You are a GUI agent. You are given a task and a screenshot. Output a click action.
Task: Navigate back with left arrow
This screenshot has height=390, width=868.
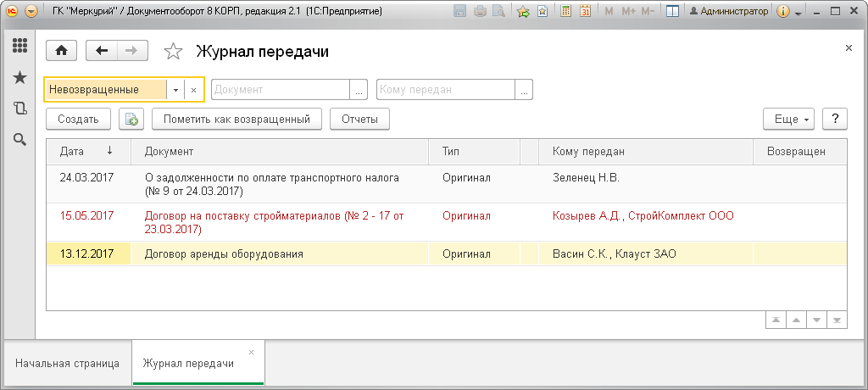point(102,50)
